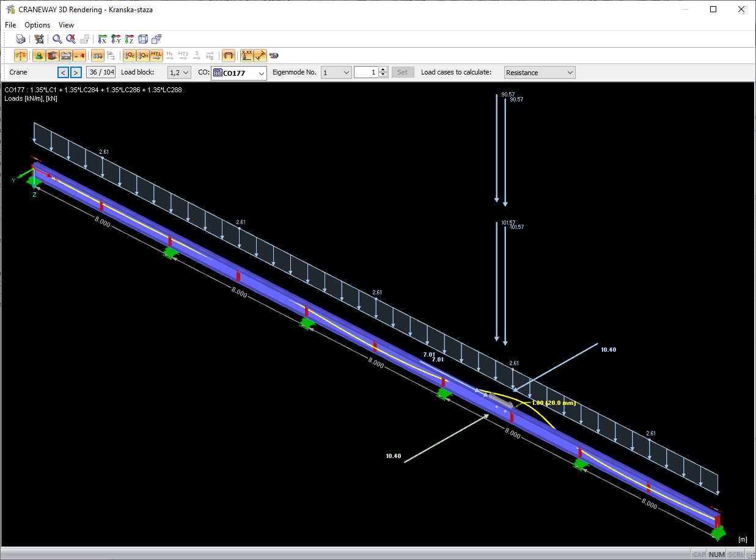Viewport: 756px width, 560px height.
Task: Toggle the dimension lines X.XX display
Action: [247, 55]
